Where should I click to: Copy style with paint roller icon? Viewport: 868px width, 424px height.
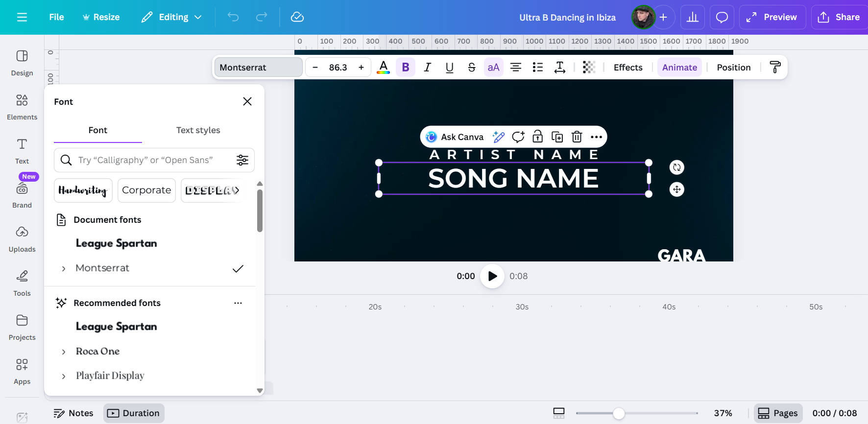pos(775,68)
